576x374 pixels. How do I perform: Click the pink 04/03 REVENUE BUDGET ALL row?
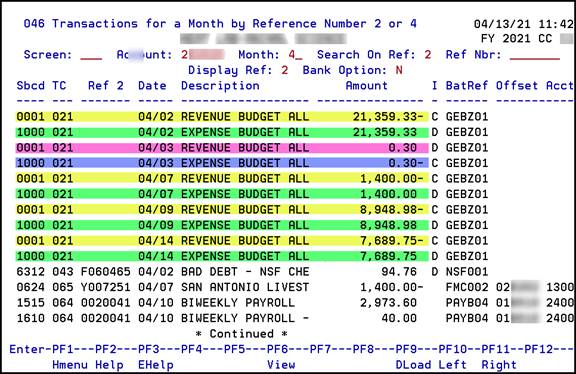(x=222, y=148)
